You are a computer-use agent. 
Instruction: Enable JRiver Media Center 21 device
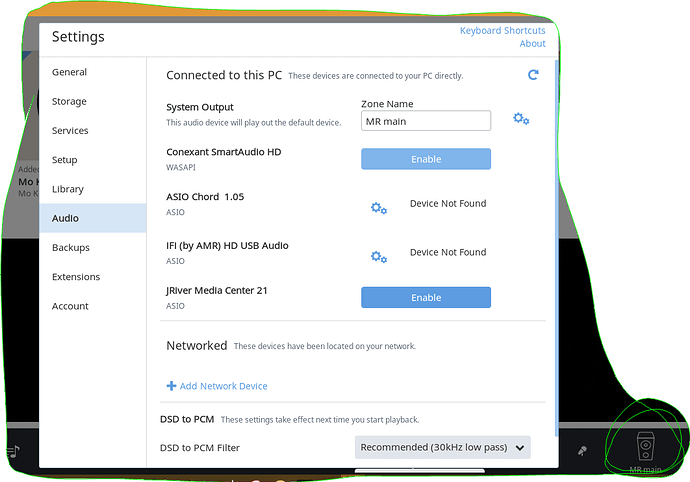click(x=426, y=298)
